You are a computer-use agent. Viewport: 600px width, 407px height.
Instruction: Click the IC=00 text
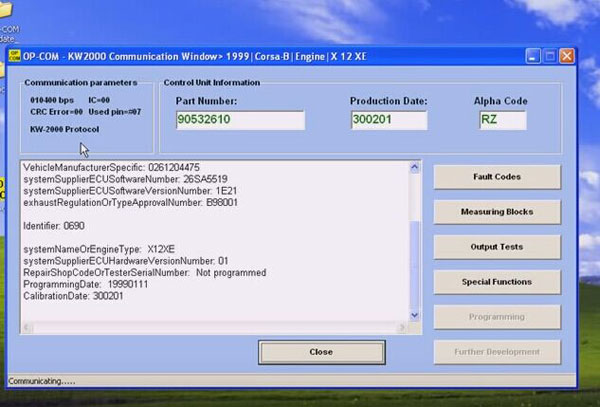click(99, 100)
